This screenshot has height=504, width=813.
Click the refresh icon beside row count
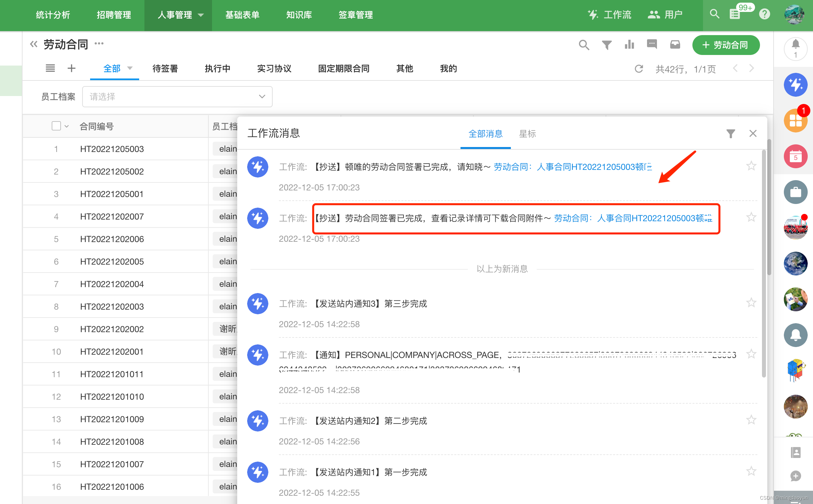[x=639, y=69]
